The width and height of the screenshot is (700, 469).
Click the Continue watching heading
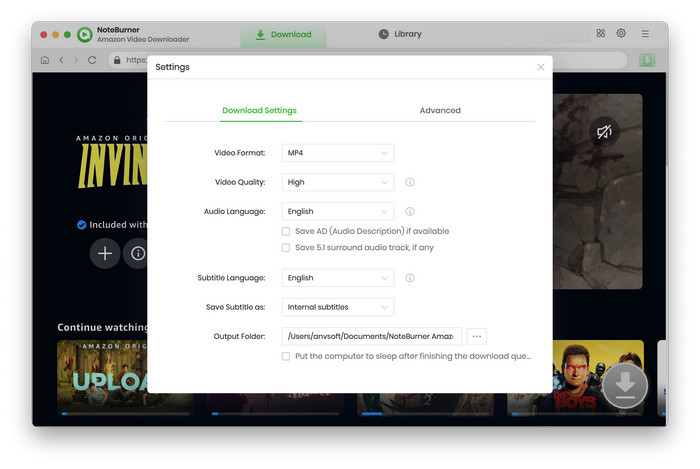pyautogui.click(x=102, y=327)
